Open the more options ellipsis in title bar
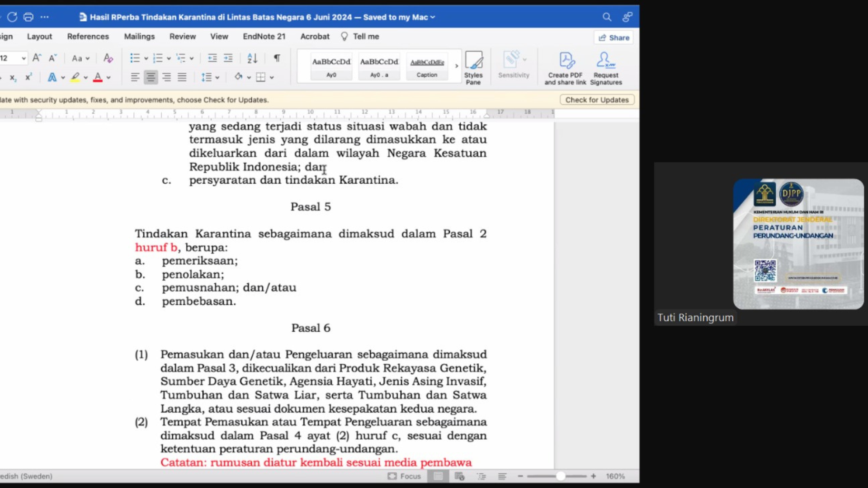868x488 pixels. [44, 17]
